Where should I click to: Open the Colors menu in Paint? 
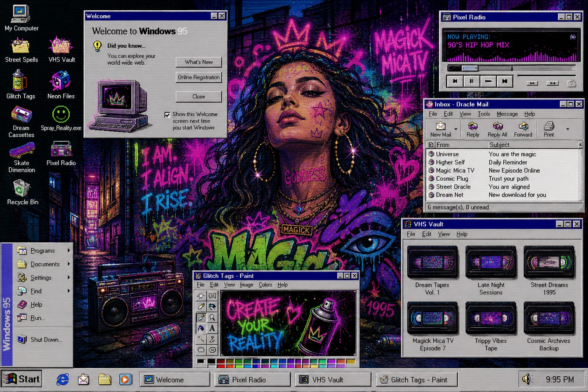coord(265,285)
